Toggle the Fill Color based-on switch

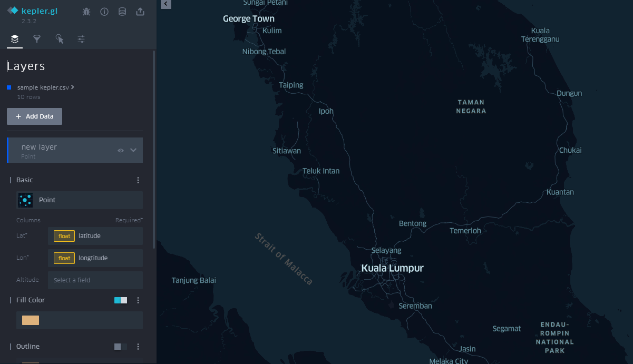tap(122, 300)
